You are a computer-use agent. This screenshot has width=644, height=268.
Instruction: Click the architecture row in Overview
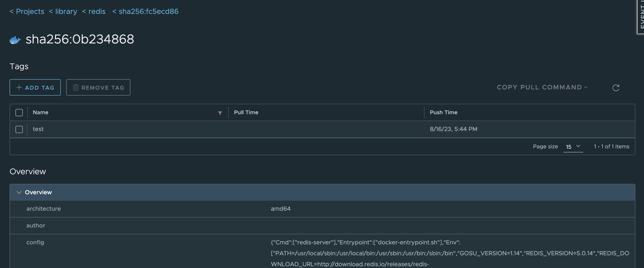coord(43,209)
